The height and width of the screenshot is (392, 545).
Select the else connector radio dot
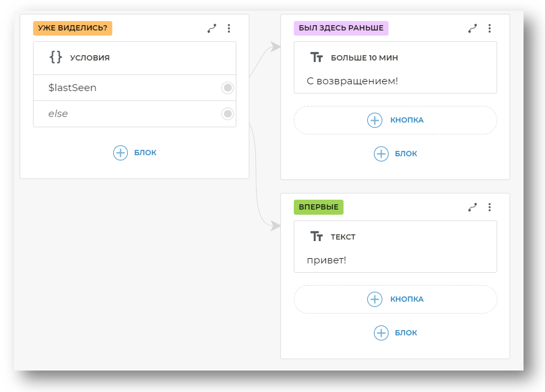[228, 113]
